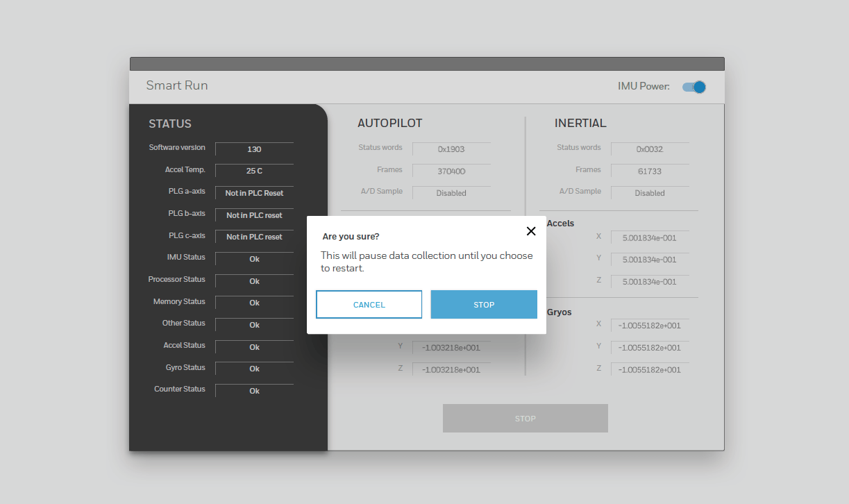
Task: Confirm with the blue STOP dialog button
Action: pos(484,305)
